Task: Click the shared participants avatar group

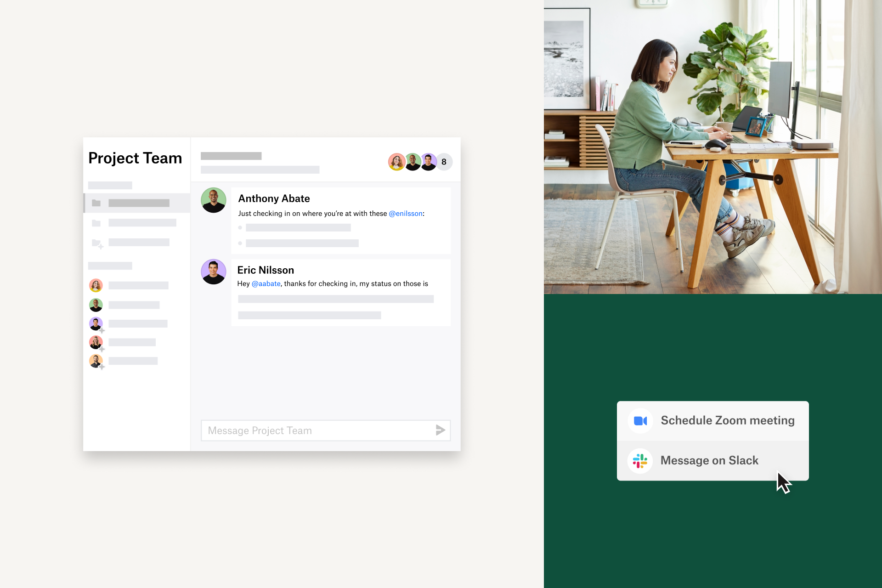Action: coord(418,161)
